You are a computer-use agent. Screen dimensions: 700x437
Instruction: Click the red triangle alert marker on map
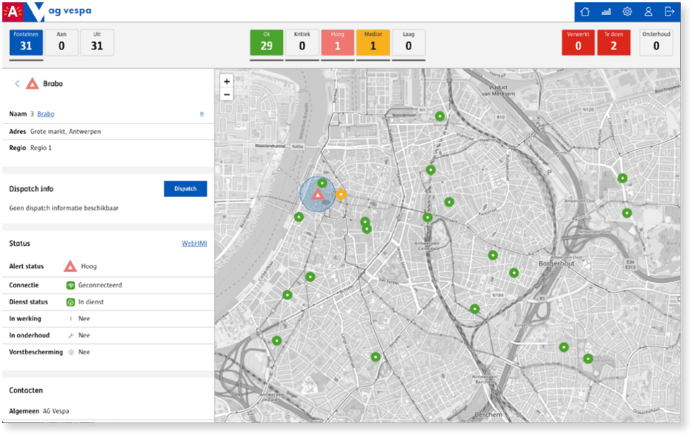(317, 195)
